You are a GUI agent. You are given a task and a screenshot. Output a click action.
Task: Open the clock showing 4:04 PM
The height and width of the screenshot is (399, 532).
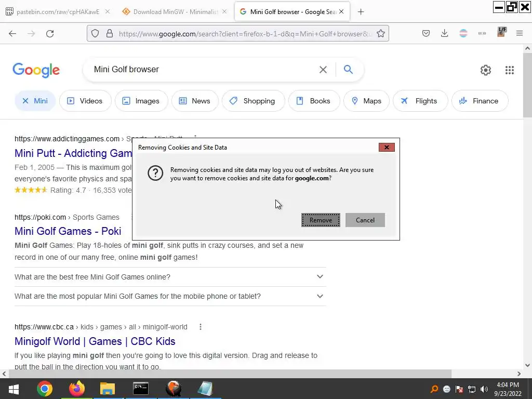point(508,389)
